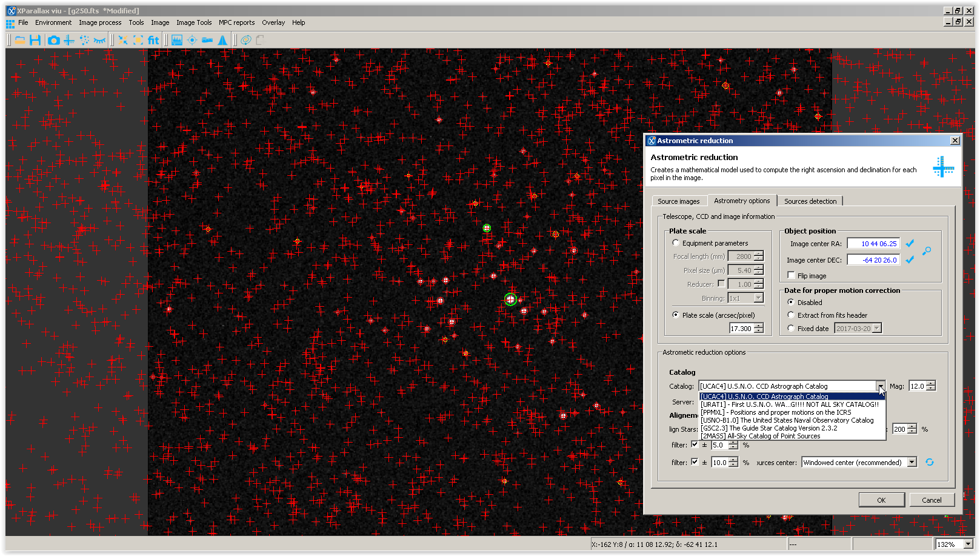Click the blue checkmark next to Image center RA
The image size is (980, 556).
910,243
